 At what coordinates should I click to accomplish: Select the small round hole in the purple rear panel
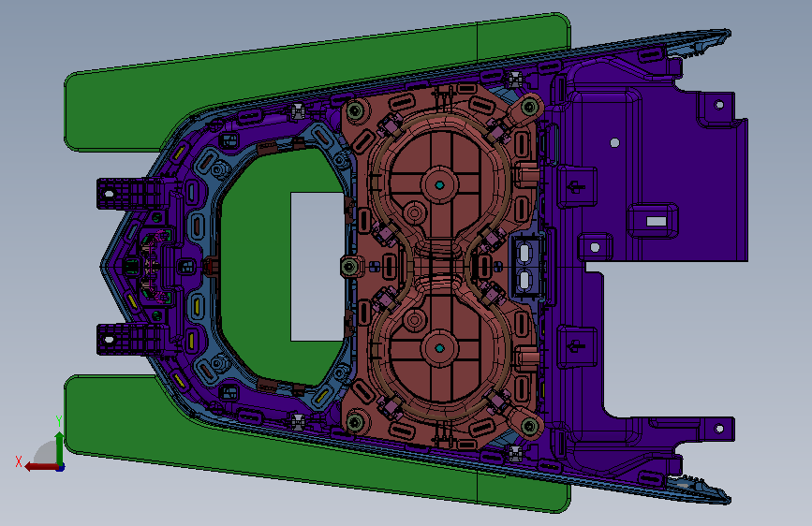coord(614,142)
